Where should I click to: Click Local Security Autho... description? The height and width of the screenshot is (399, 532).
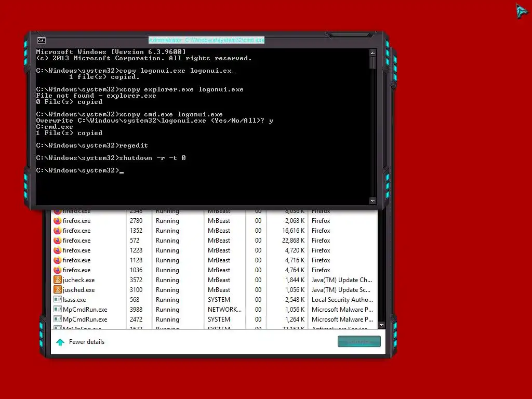coord(342,300)
